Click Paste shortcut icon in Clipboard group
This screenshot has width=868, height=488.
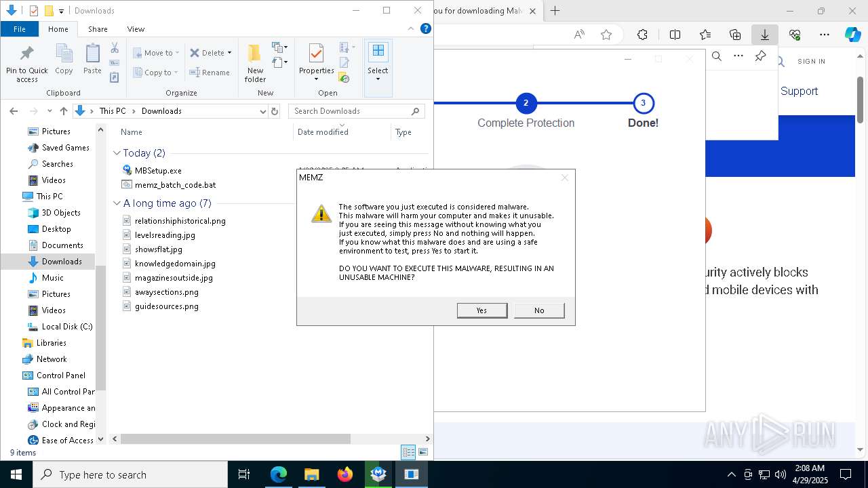pyautogui.click(x=115, y=78)
